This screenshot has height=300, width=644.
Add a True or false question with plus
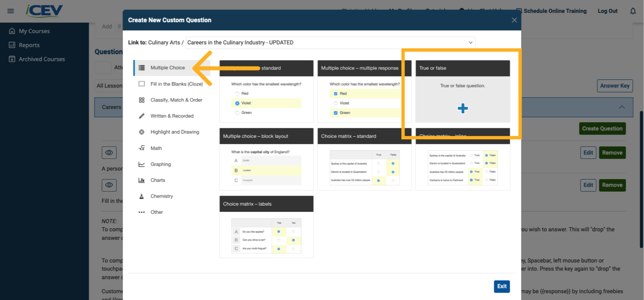pyautogui.click(x=463, y=108)
